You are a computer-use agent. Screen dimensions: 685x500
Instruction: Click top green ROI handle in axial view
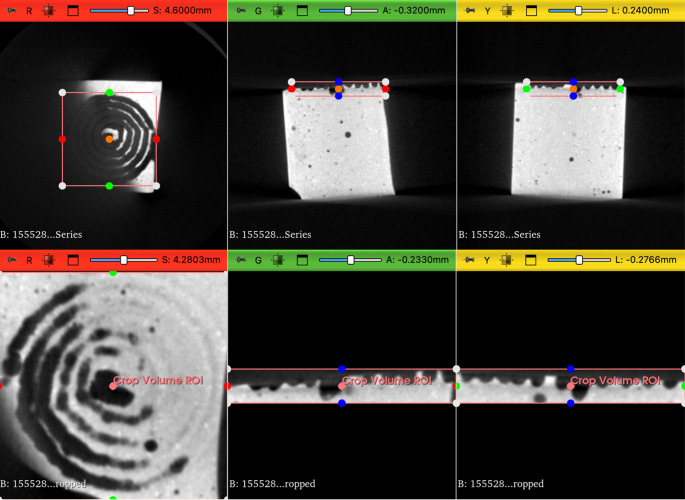109,93
